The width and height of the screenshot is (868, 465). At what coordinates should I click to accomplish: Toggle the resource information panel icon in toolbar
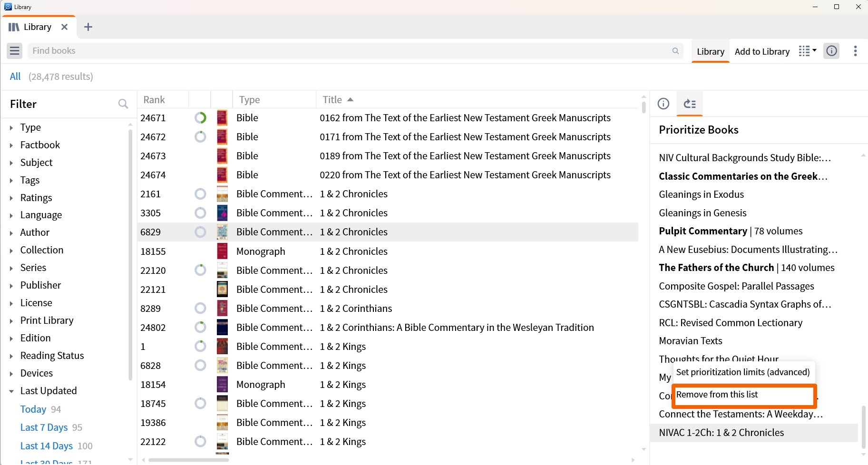point(831,51)
